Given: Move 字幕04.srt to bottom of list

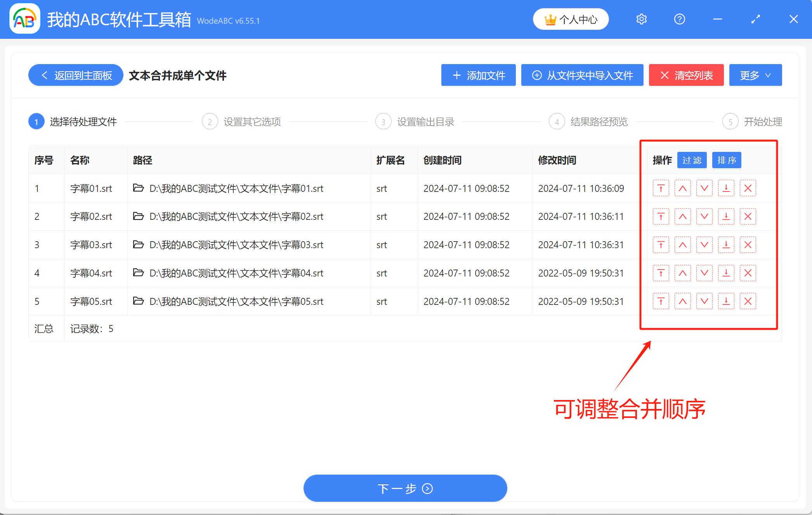Looking at the screenshot, I should click(726, 273).
